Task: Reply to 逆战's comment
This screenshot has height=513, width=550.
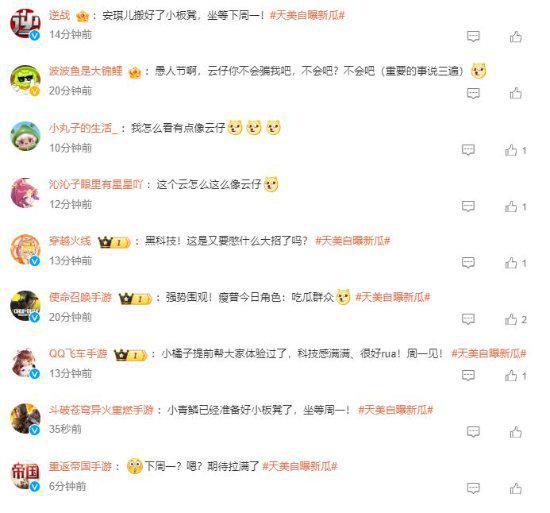Action: coord(473,36)
